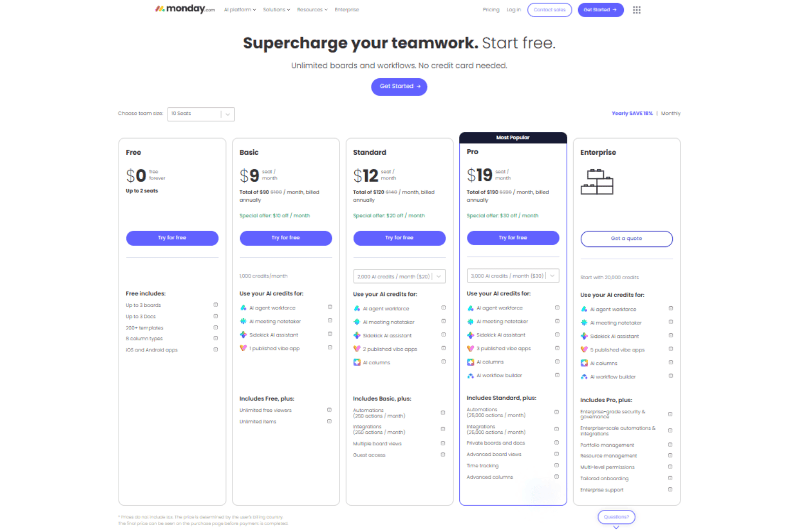Show info for Up to 3 Docs

coord(216,316)
